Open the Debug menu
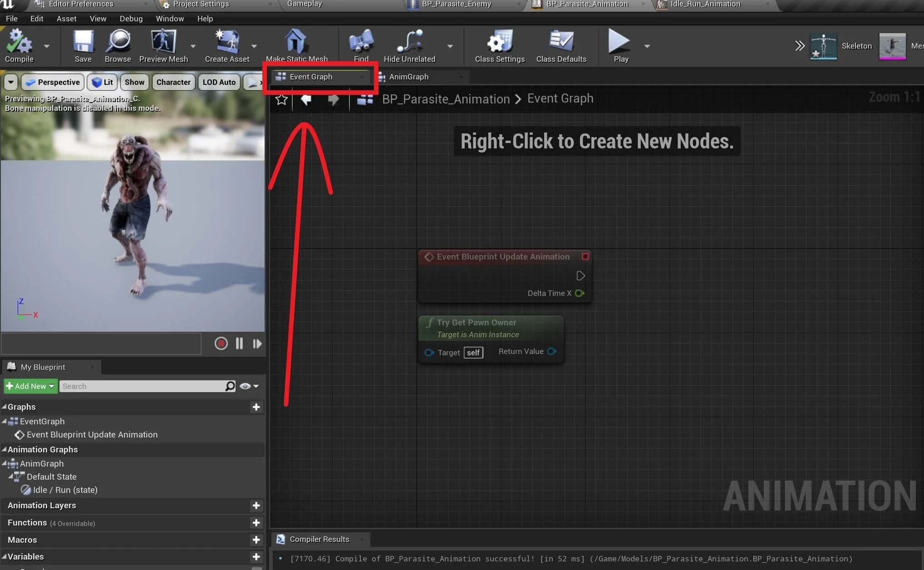This screenshot has width=924, height=570. click(x=131, y=19)
